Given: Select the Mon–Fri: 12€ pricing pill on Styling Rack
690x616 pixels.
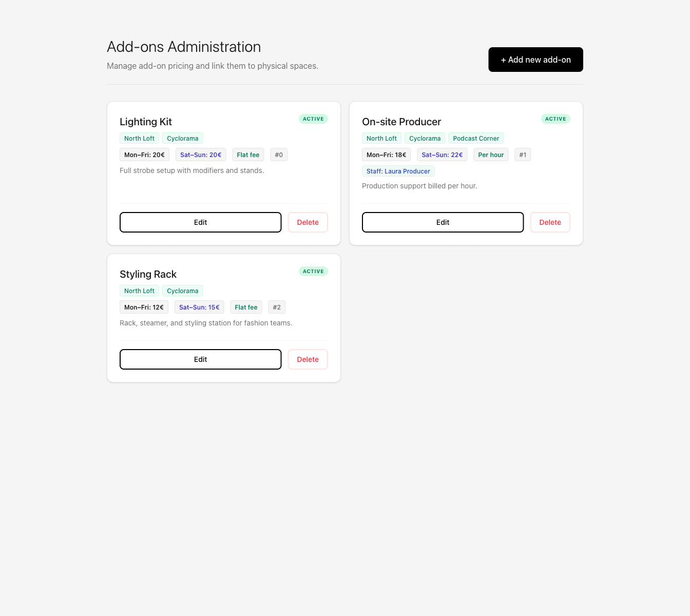Looking at the screenshot, I should pos(144,307).
